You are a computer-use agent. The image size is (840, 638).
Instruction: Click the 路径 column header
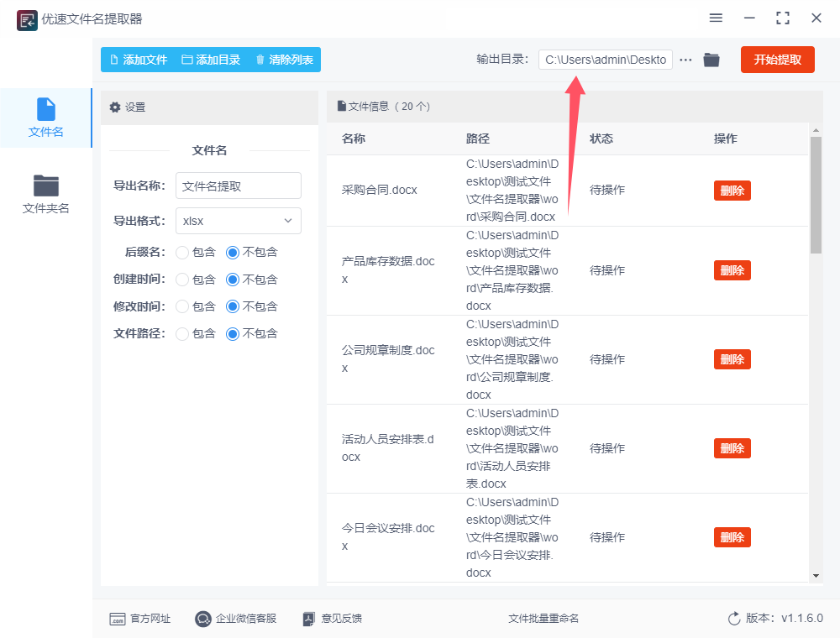(x=478, y=139)
